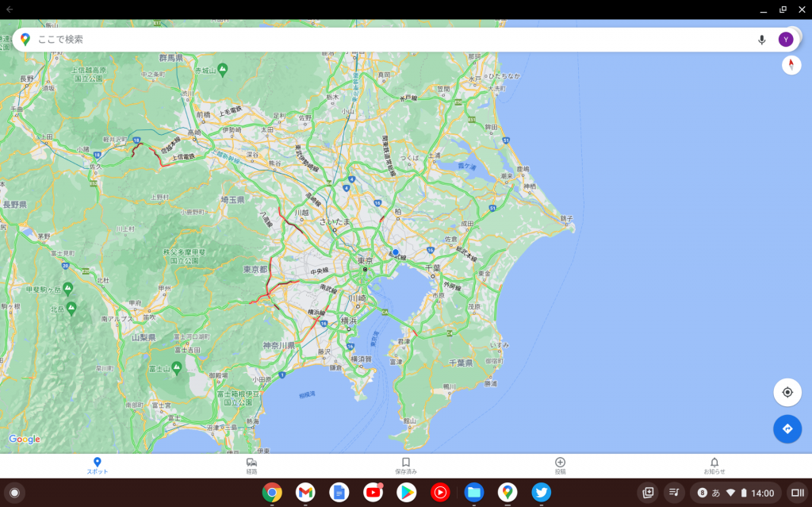812x507 pixels.
Task: Click the 小田原 city label
Action: click(x=262, y=379)
